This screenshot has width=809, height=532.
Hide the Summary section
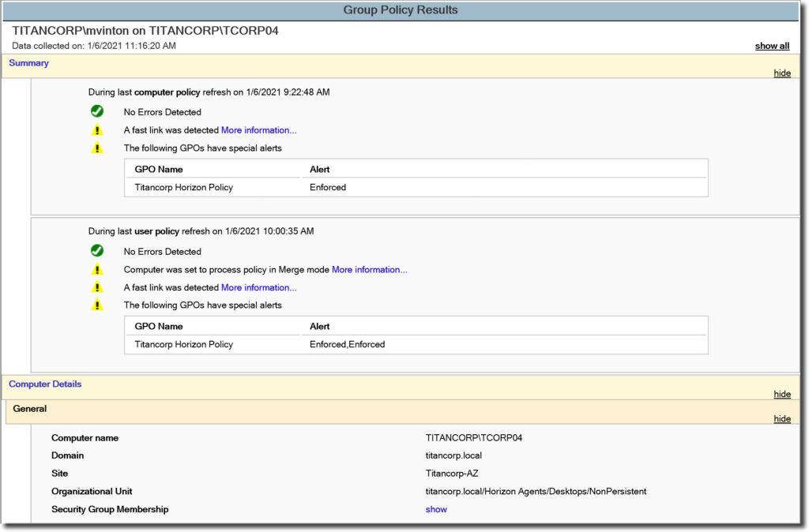coord(781,73)
